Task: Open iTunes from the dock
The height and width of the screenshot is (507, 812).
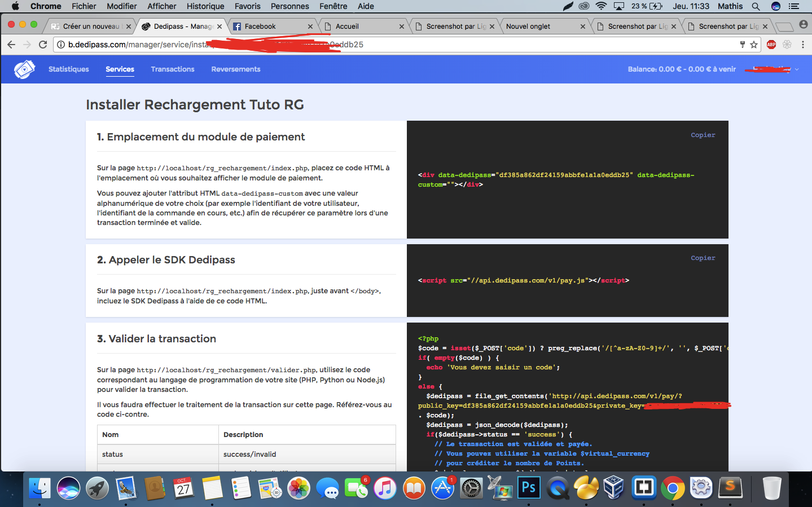Action: pos(385,488)
